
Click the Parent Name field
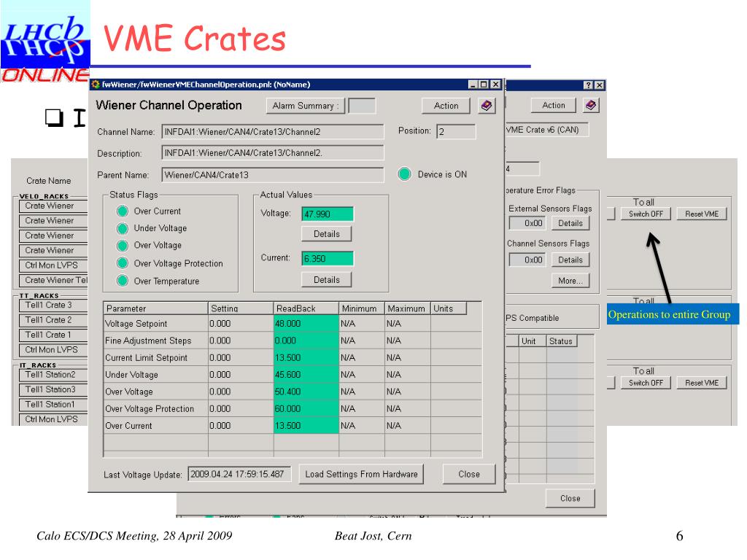tap(273, 175)
